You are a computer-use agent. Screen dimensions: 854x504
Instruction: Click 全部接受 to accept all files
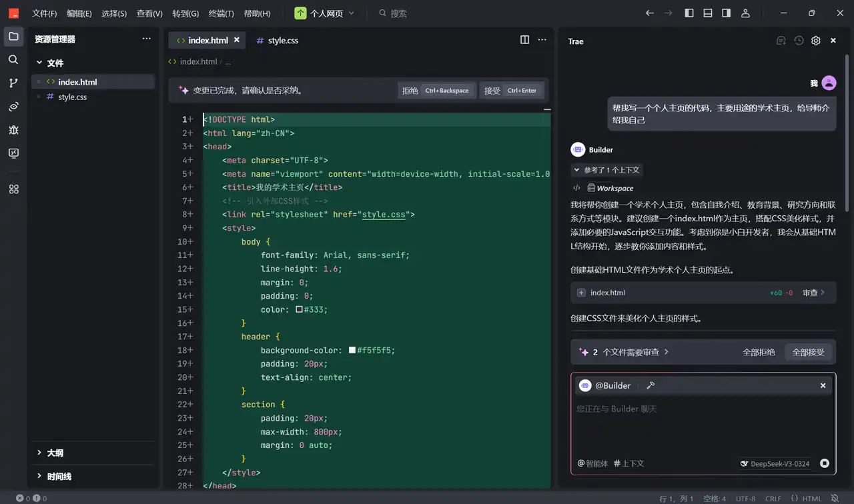click(808, 352)
